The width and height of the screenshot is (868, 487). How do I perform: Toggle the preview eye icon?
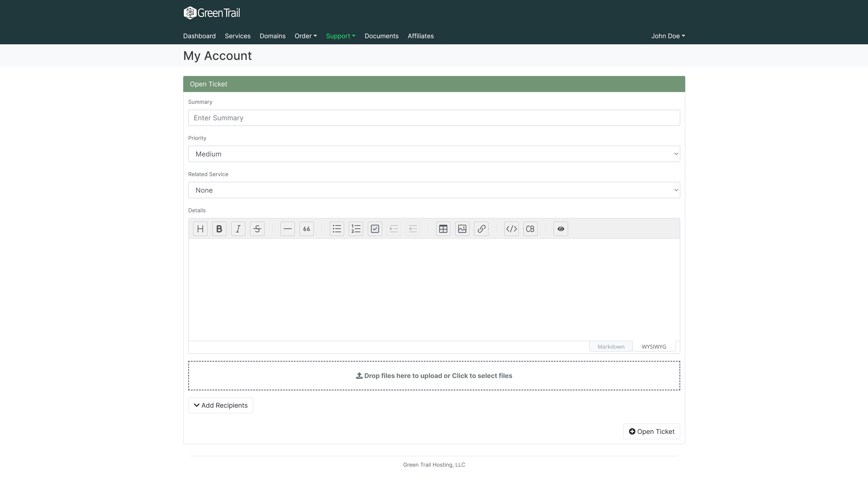click(561, 229)
